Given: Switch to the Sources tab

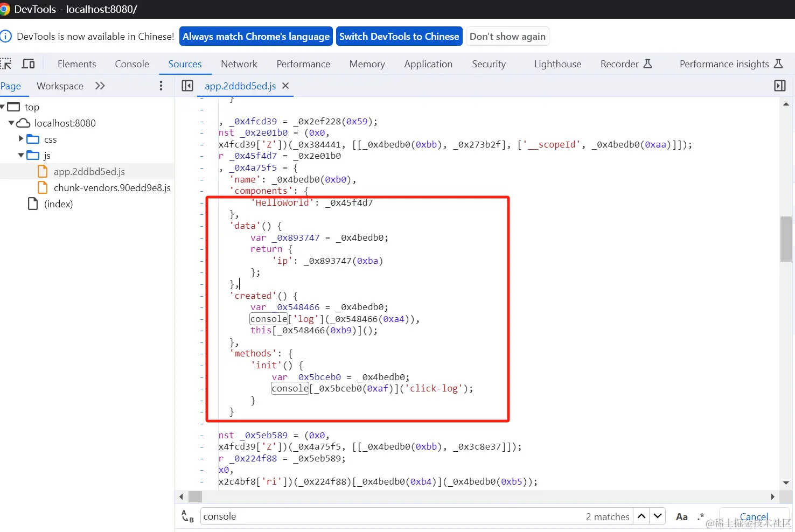Looking at the screenshot, I should pyautogui.click(x=185, y=64).
